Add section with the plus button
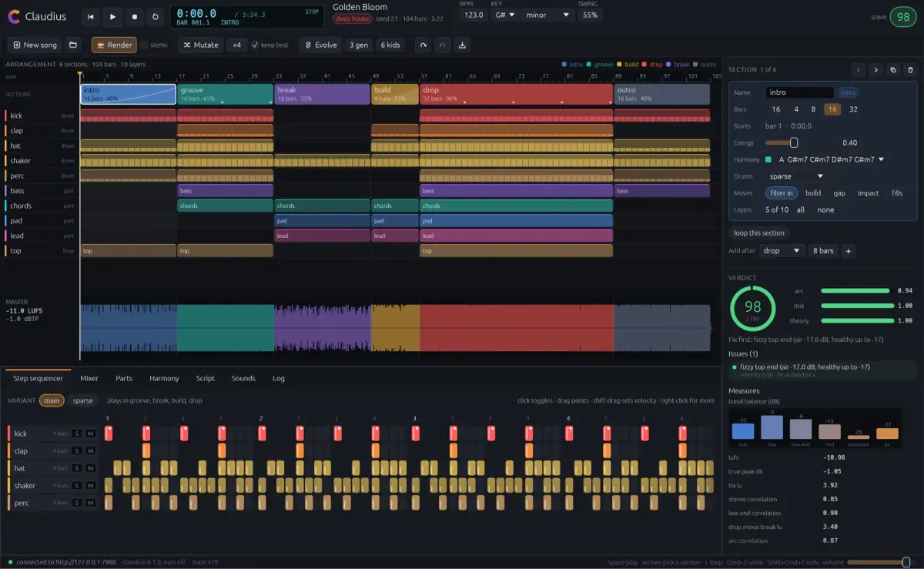Image resolution: width=924 pixels, height=569 pixels. point(849,251)
